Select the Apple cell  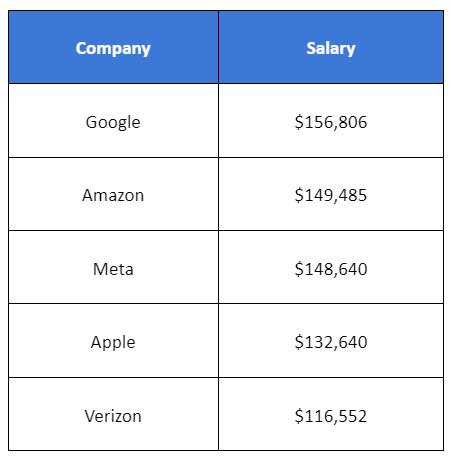tap(113, 341)
